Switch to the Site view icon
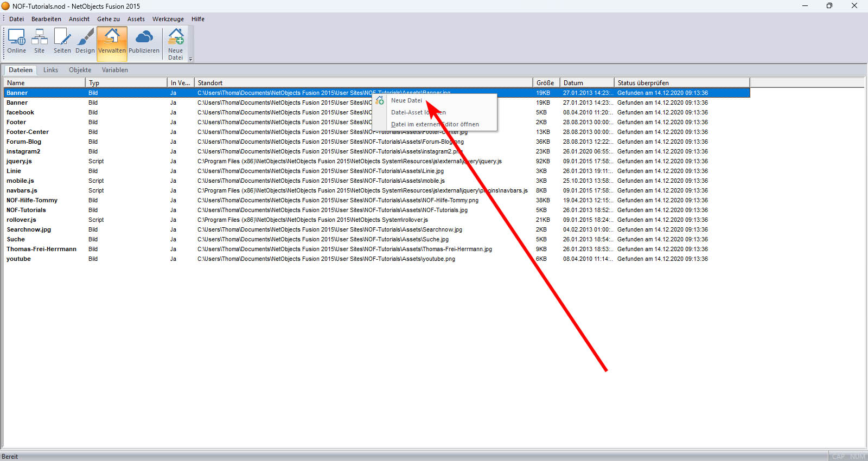 pyautogui.click(x=39, y=41)
